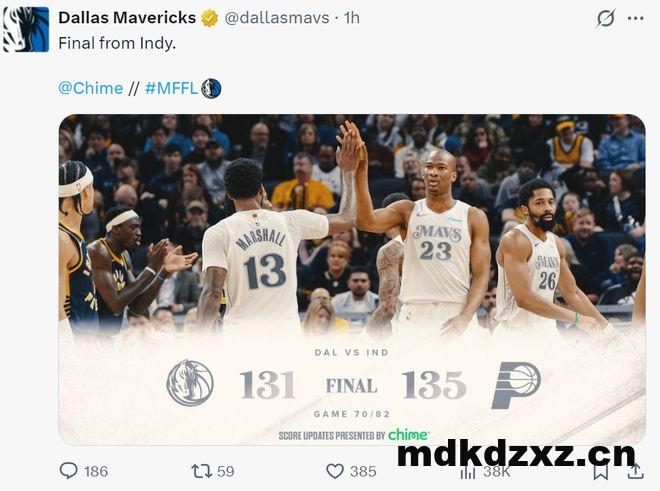Click the gold verified badge

click(x=209, y=18)
